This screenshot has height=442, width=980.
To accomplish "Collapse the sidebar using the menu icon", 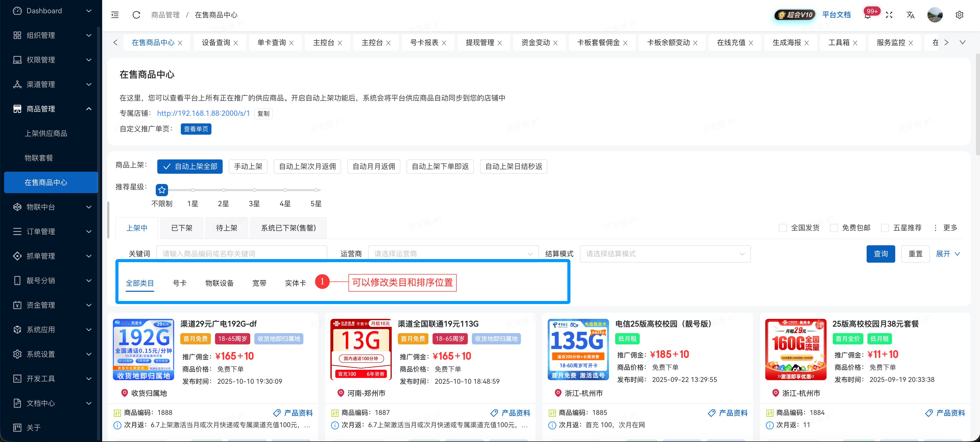I will point(114,15).
